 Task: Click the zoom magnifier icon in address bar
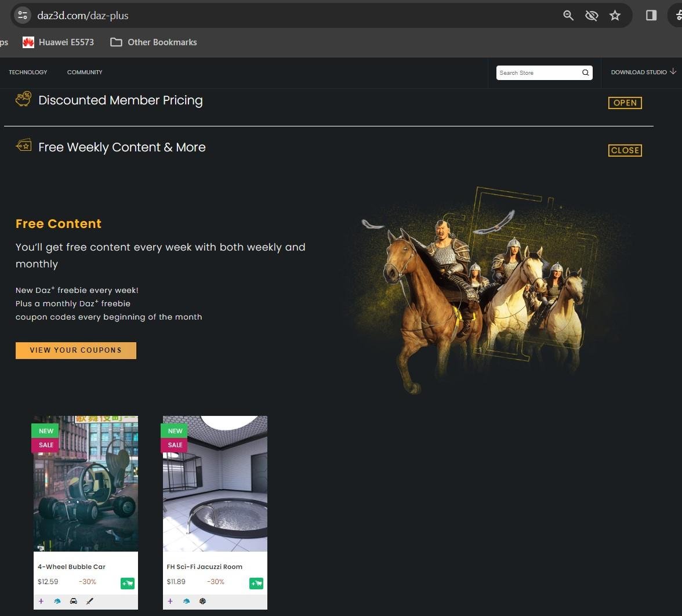(x=568, y=16)
